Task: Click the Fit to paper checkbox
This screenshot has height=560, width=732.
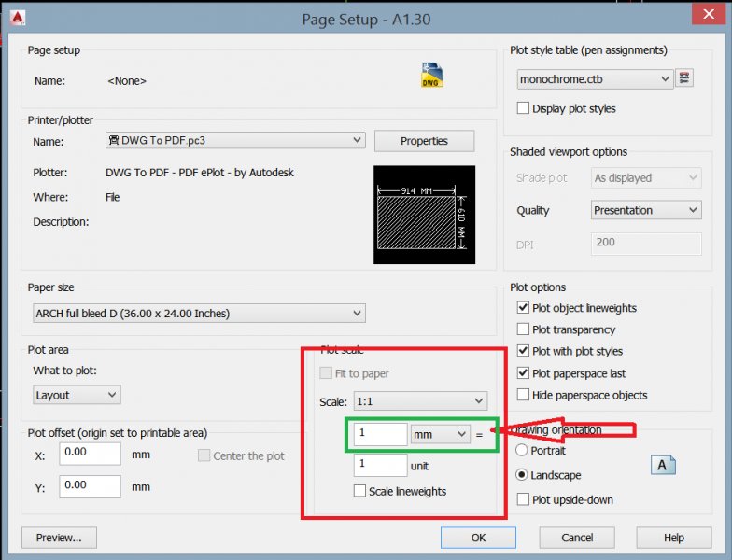Action: click(x=325, y=373)
